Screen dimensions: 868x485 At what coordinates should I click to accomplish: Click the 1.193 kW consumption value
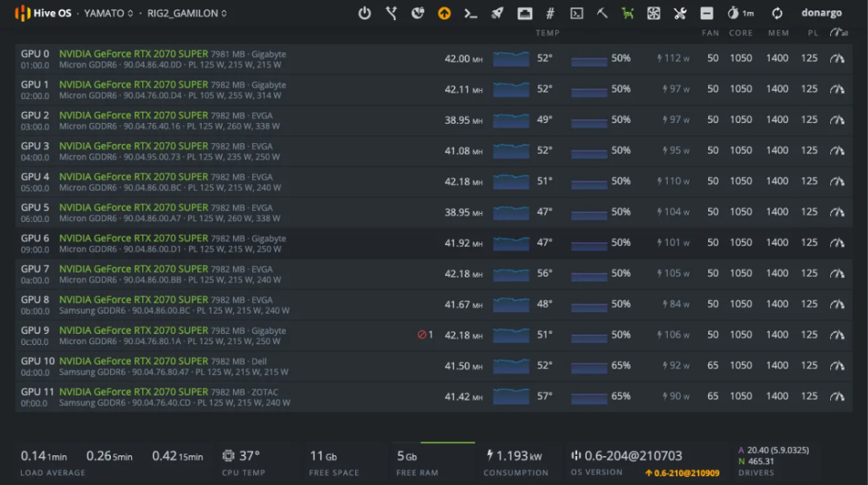pyautogui.click(x=514, y=455)
